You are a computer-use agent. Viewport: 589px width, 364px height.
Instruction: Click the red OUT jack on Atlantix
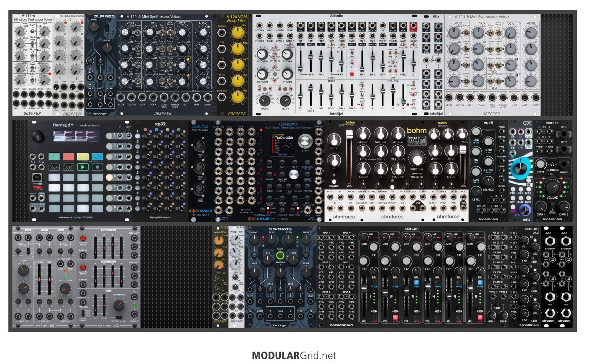pyautogui.click(x=413, y=25)
